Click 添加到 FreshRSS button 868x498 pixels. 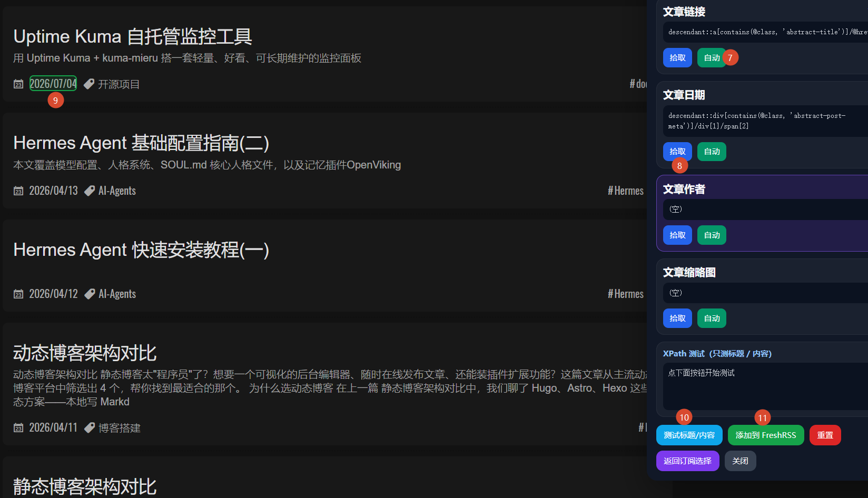766,435
